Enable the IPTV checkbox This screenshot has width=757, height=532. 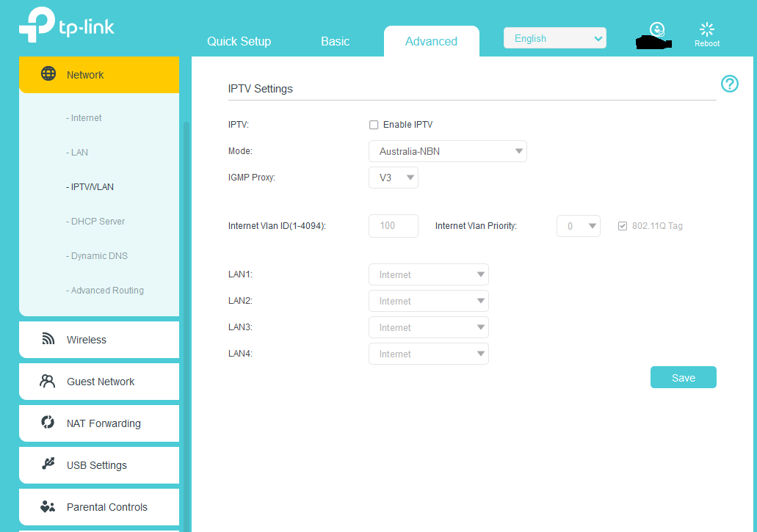click(x=374, y=125)
